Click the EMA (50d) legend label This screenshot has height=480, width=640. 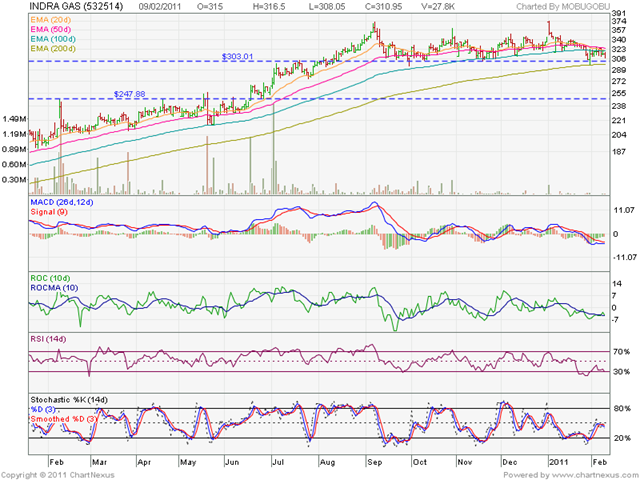[51, 29]
